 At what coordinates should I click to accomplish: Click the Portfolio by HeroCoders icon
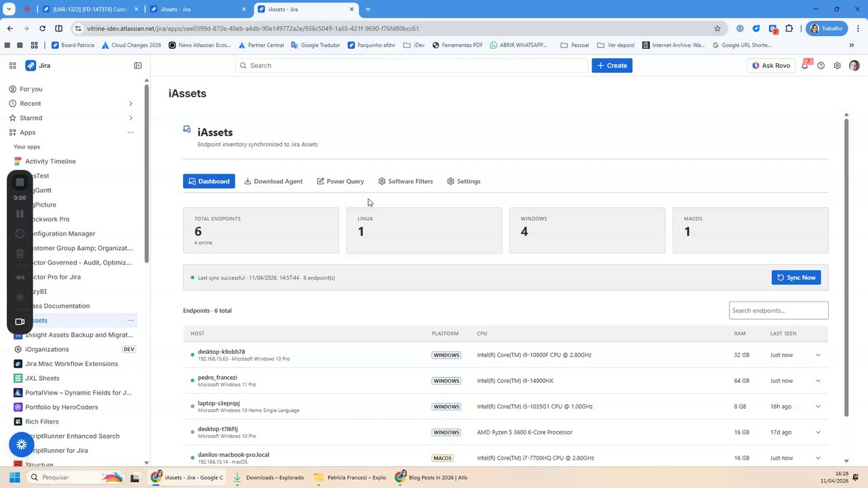(18, 407)
